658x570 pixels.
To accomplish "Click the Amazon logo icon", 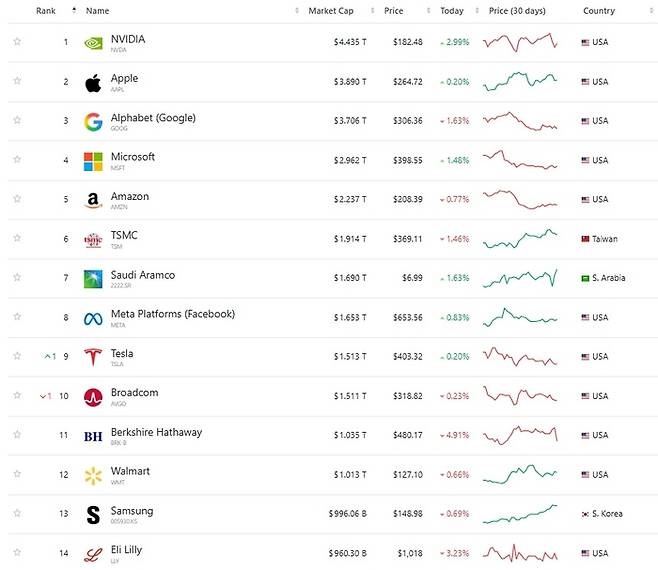I will pyautogui.click(x=93, y=200).
